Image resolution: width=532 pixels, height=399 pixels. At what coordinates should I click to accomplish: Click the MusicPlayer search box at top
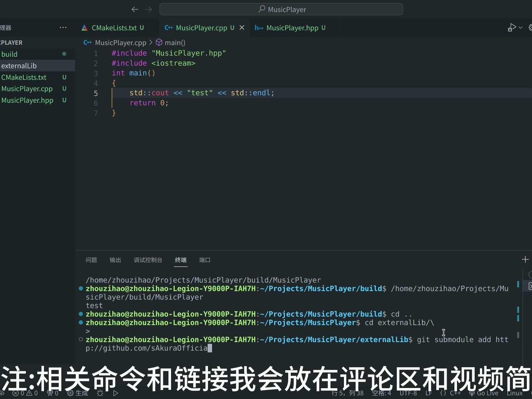coord(281,9)
